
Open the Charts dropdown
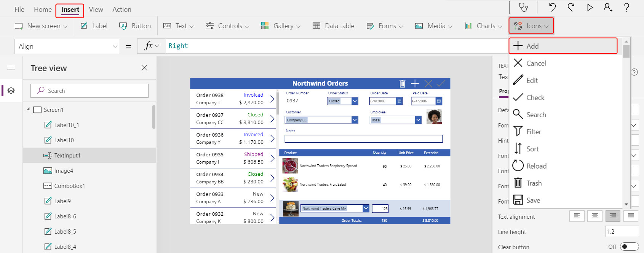point(483,26)
